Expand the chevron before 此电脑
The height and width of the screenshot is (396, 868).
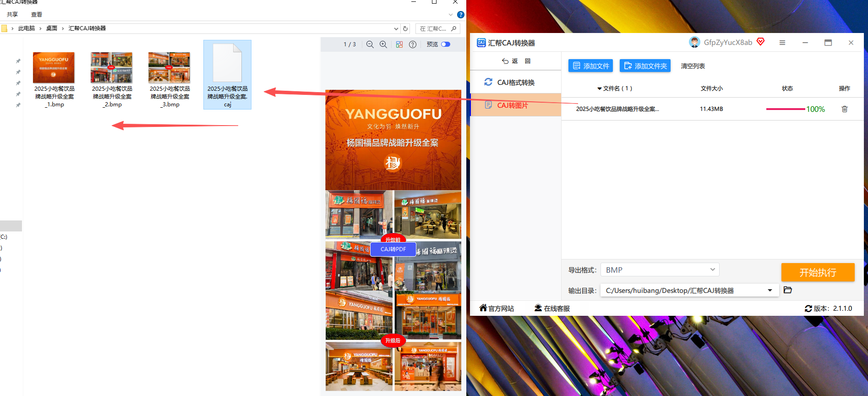click(12, 28)
